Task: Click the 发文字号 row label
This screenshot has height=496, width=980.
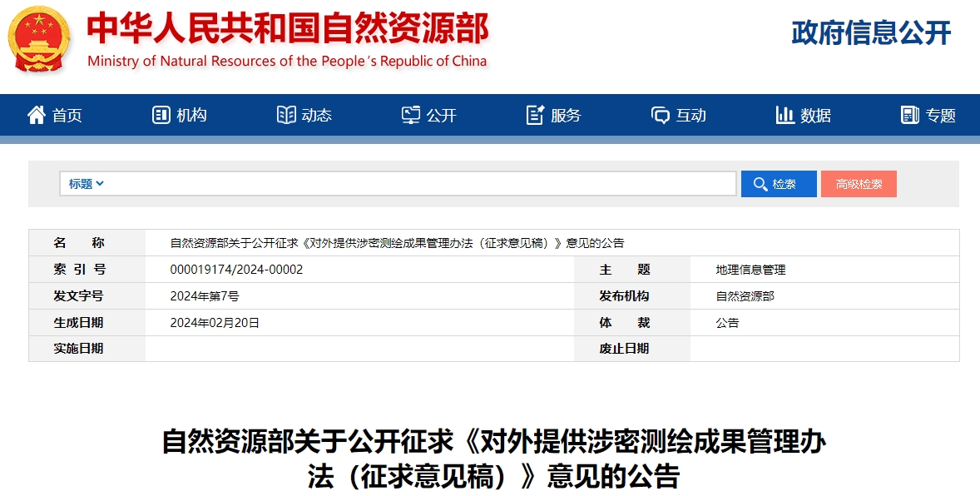Action: point(79,295)
